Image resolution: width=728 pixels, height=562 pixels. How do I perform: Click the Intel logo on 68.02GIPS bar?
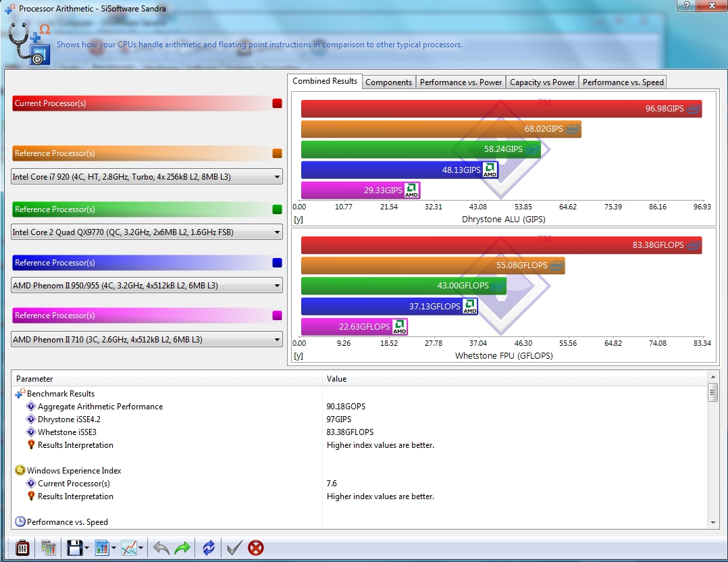pos(573,128)
